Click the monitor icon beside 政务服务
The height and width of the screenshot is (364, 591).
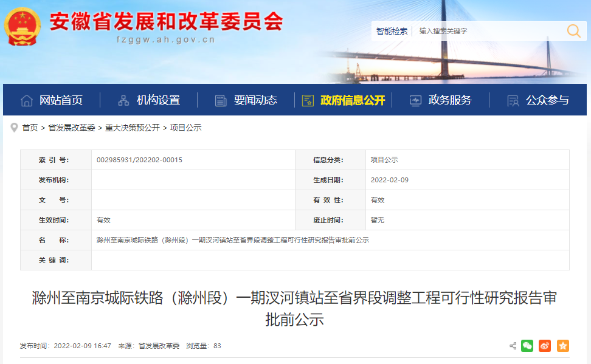[415, 101]
